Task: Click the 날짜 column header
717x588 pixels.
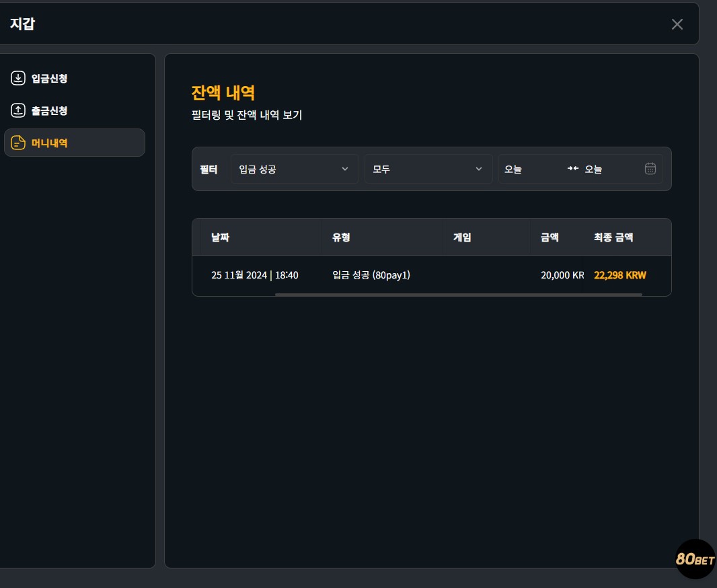Action: click(220, 237)
